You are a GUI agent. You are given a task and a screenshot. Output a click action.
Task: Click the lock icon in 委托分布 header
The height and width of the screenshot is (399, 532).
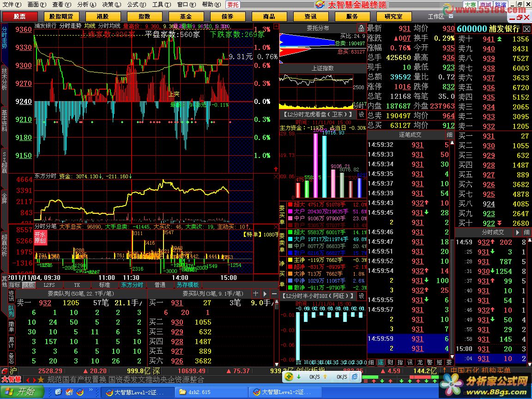361,28
